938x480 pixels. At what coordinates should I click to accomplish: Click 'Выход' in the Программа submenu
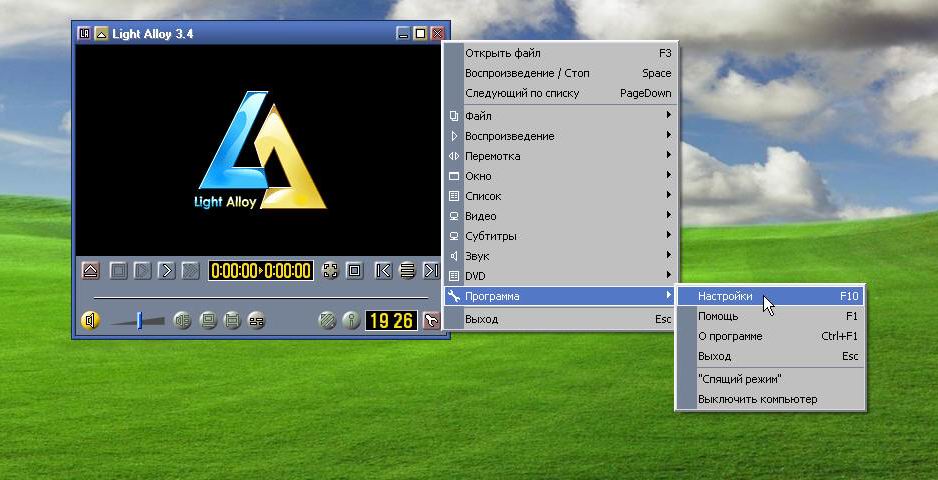pos(770,356)
